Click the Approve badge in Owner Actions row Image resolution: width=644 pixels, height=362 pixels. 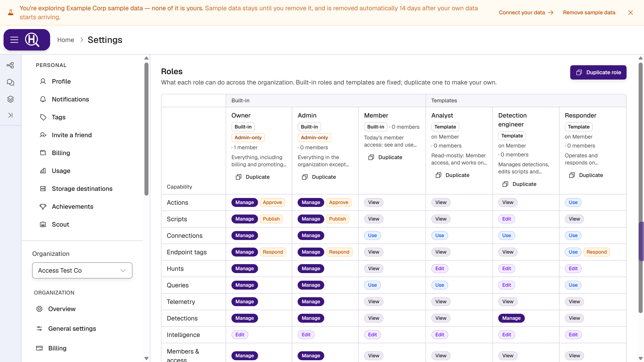coord(272,202)
